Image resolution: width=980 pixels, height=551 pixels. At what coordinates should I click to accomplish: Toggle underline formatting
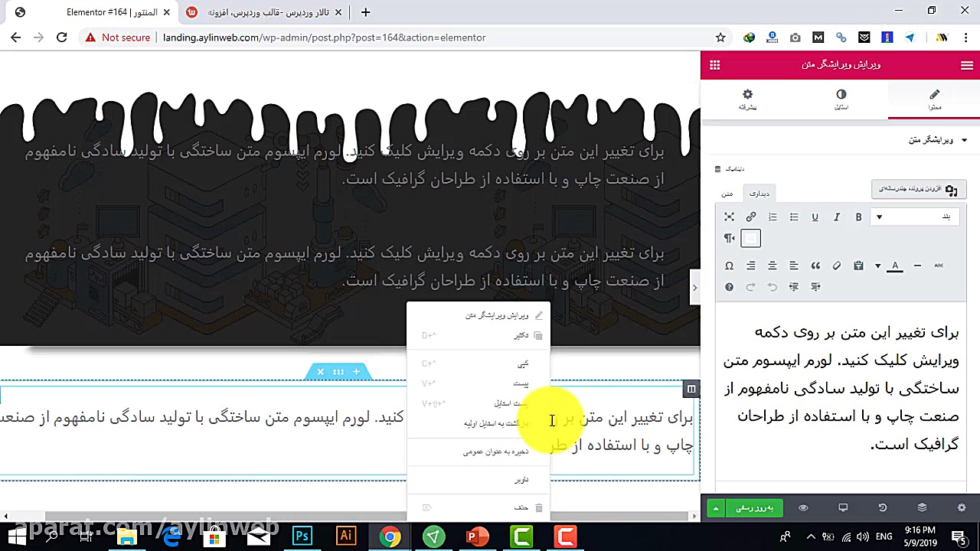815,217
